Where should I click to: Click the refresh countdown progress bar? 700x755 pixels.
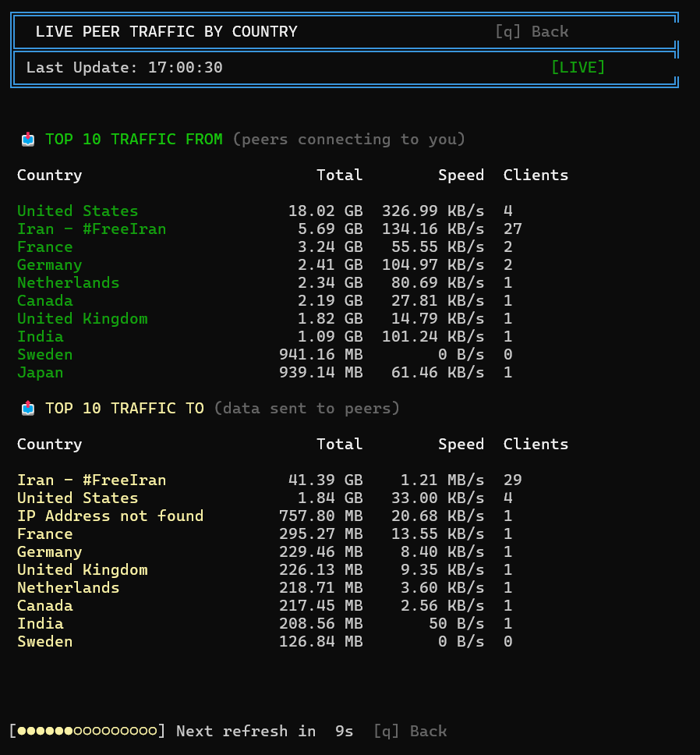(x=87, y=732)
